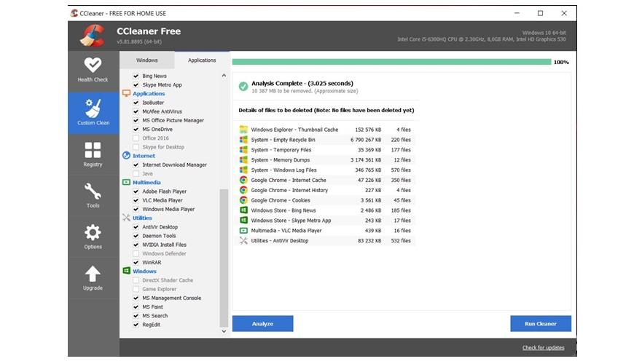Screen dimensions: 634x364
Task: Click the Utilities category tools icon
Action: coord(126,218)
